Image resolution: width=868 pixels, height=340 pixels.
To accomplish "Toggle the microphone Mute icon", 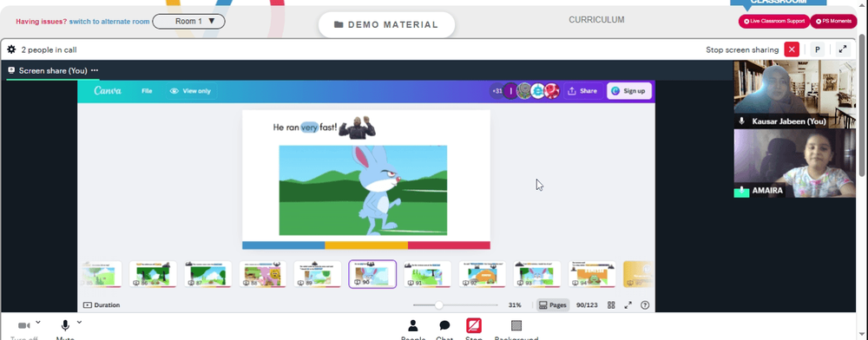I will pyautogui.click(x=65, y=325).
